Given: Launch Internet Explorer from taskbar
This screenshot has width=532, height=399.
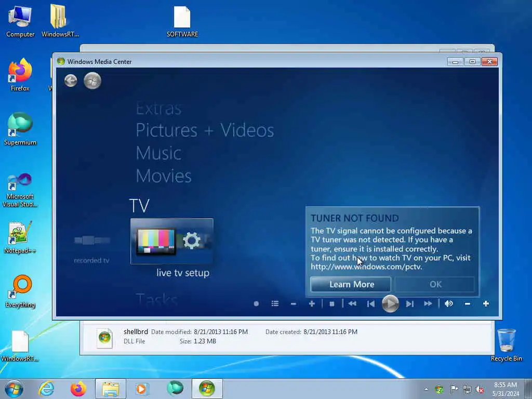Looking at the screenshot, I should point(46,389).
